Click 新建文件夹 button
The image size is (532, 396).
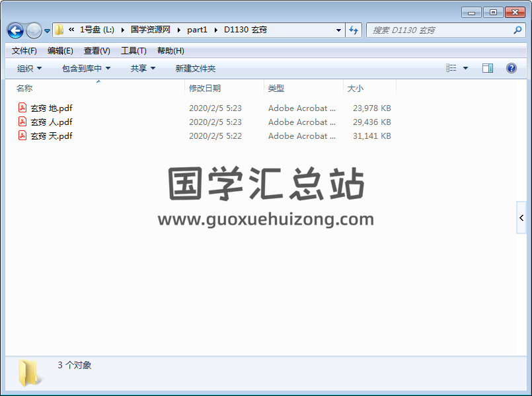[x=196, y=69]
